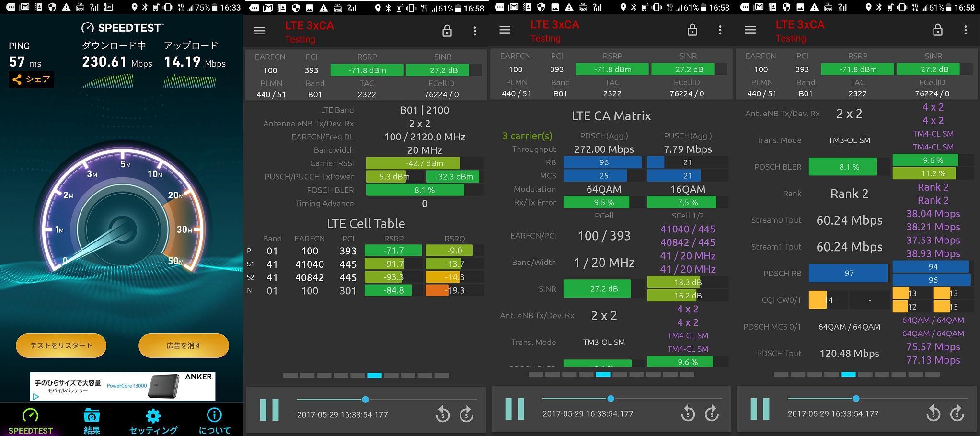This screenshot has height=436, width=980.
Task: Rewind 5 seconds on the Stream0 Tput screen
Action: click(934, 413)
